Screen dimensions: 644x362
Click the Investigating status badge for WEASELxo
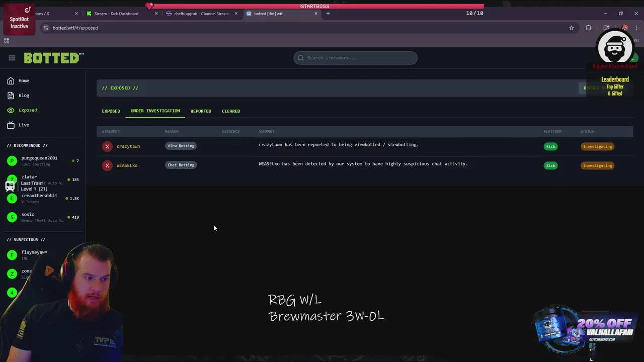[598, 165]
